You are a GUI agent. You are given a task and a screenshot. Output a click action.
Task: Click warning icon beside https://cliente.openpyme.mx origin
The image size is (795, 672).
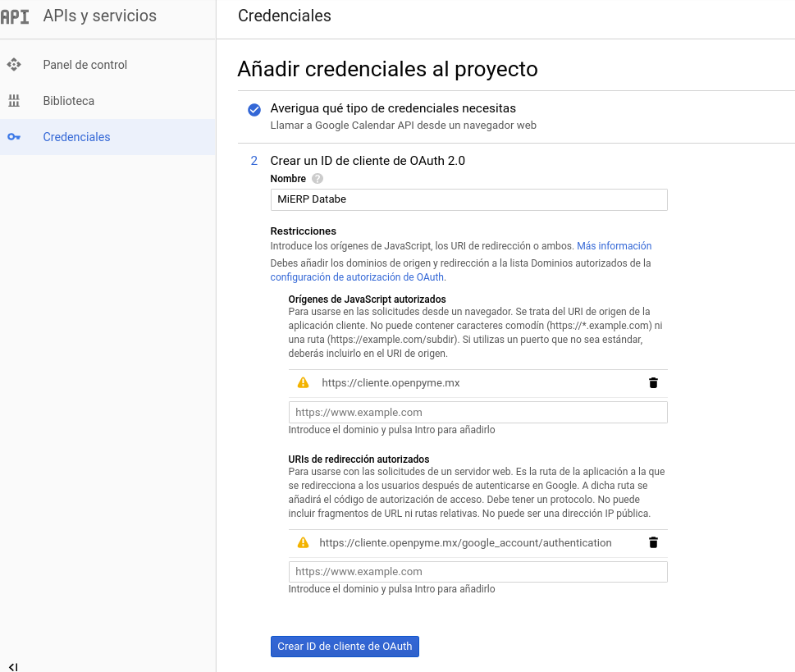[x=304, y=383]
